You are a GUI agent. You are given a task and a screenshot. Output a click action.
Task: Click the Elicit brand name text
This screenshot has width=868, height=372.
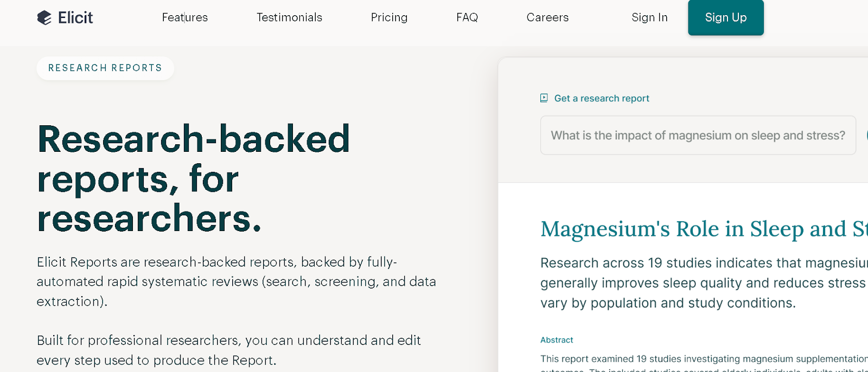75,18
